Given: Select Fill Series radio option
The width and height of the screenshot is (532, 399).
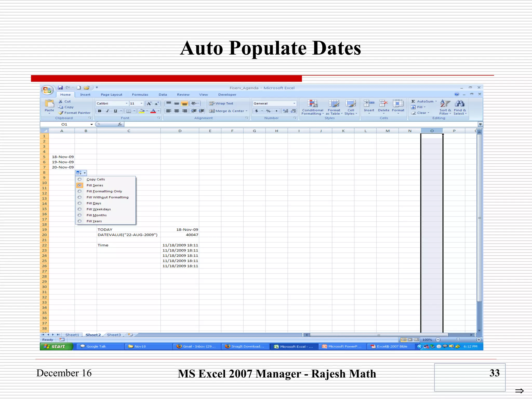Looking at the screenshot, I should tap(79, 185).
